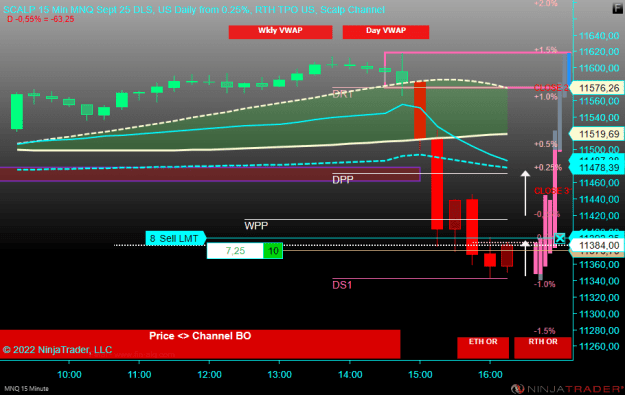Click the DS1 pivot label
The height and width of the screenshot is (395, 625).
pyautogui.click(x=342, y=285)
